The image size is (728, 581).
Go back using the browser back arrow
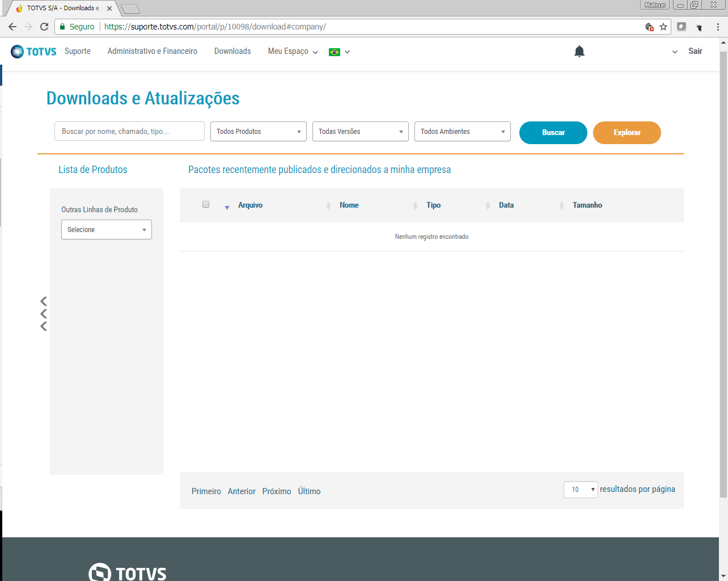coord(12,27)
